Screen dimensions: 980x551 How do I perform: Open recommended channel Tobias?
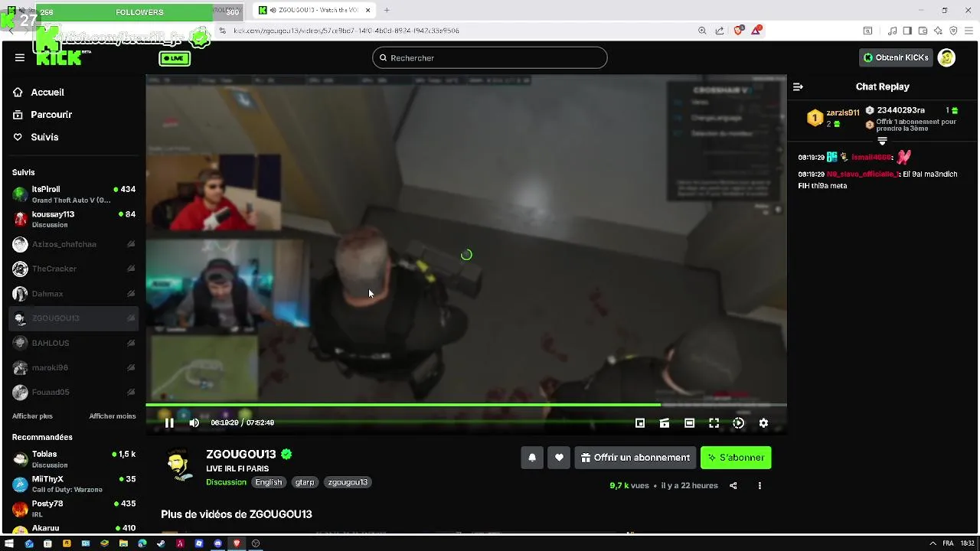click(x=73, y=459)
